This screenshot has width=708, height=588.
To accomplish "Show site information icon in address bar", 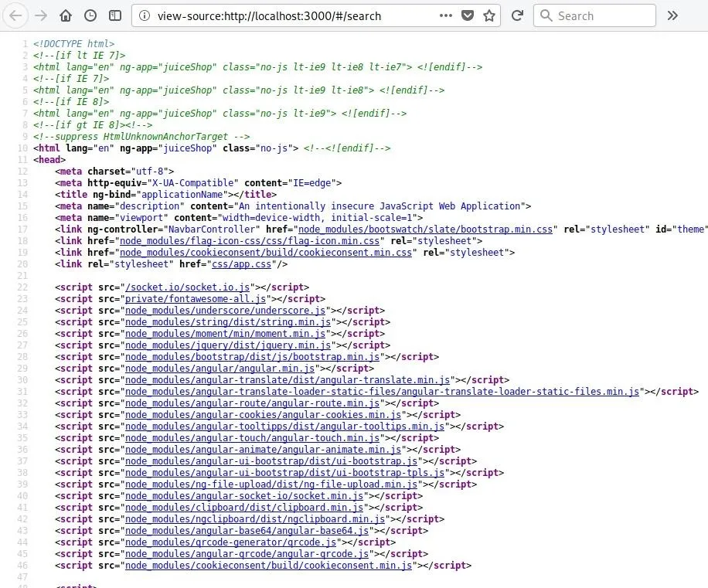I will click(145, 15).
